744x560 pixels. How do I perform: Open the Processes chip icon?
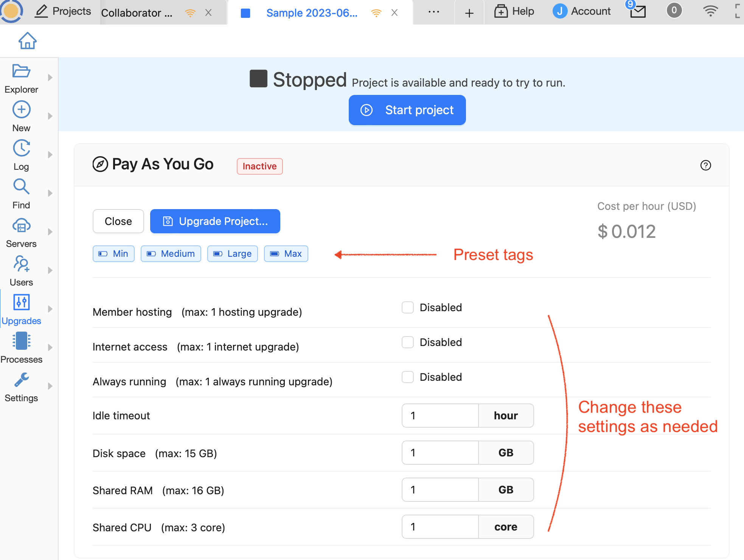(21, 341)
